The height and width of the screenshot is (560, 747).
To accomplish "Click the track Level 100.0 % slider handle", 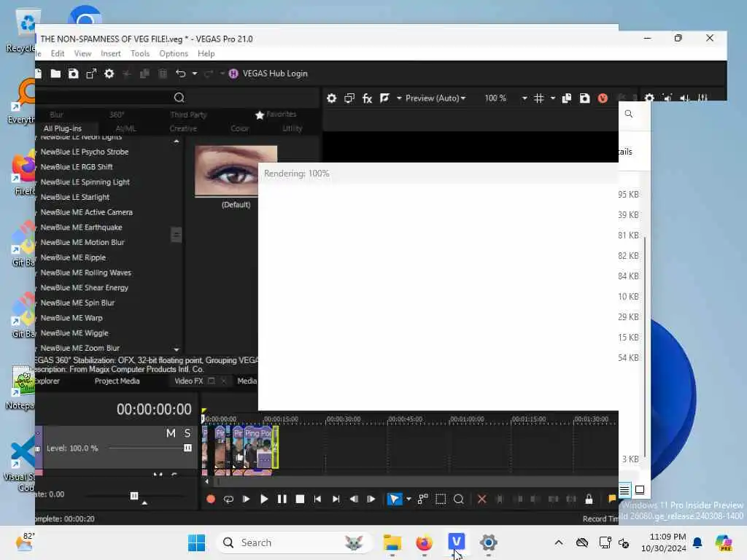I will pos(187,448).
